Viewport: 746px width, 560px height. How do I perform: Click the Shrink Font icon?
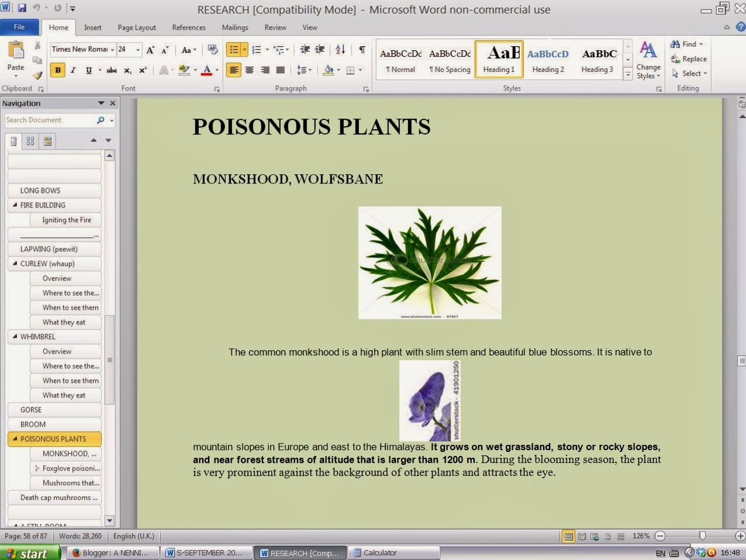point(165,50)
